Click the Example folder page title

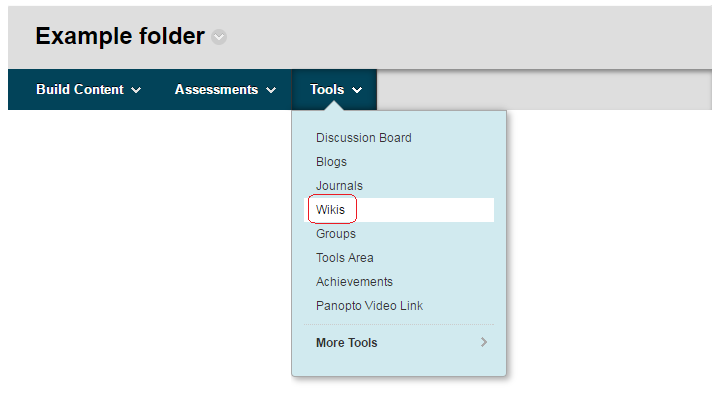click(x=120, y=37)
